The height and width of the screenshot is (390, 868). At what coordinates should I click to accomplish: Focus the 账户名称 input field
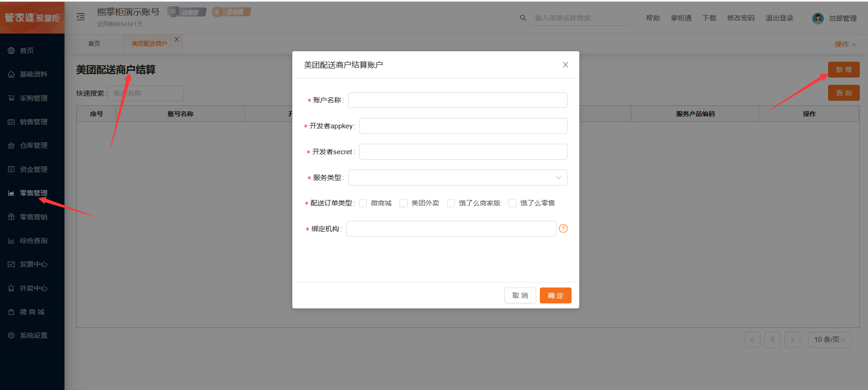point(458,100)
